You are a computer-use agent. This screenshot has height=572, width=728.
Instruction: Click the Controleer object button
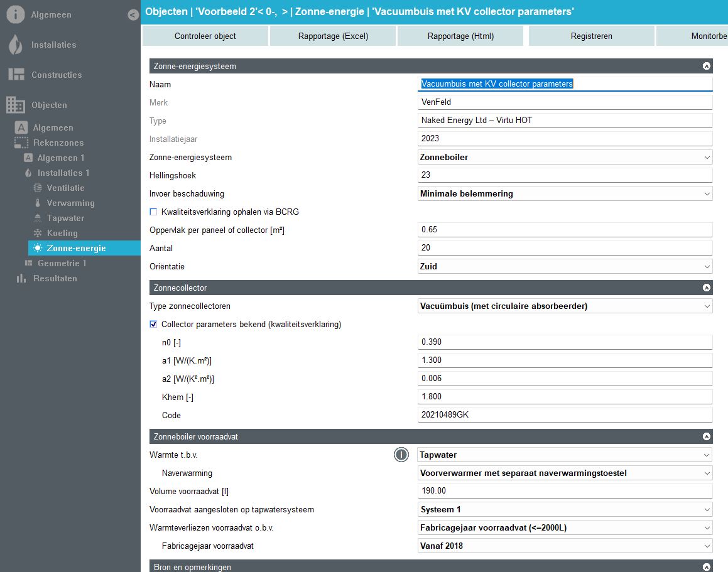205,36
